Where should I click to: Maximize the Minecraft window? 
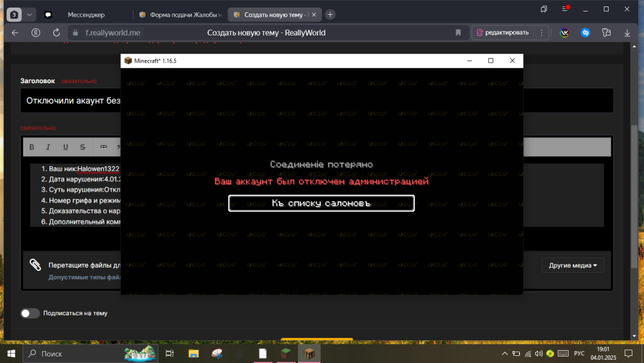tap(490, 61)
